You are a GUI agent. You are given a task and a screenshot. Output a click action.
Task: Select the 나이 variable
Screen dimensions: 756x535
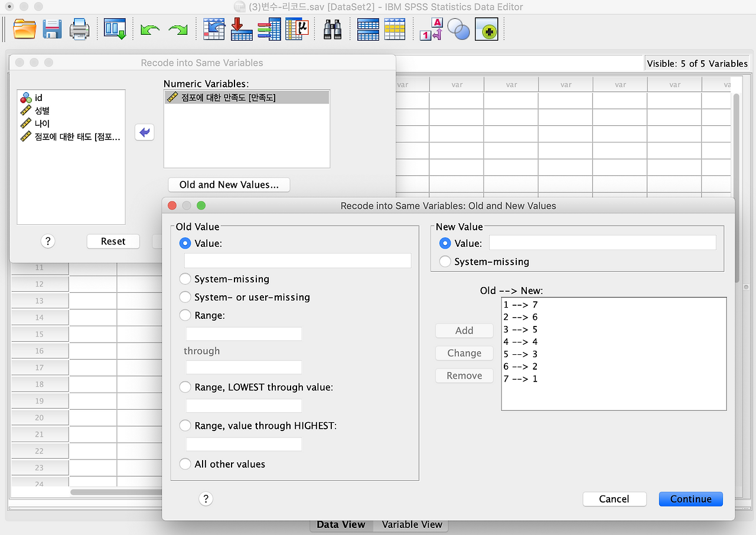pos(71,123)
